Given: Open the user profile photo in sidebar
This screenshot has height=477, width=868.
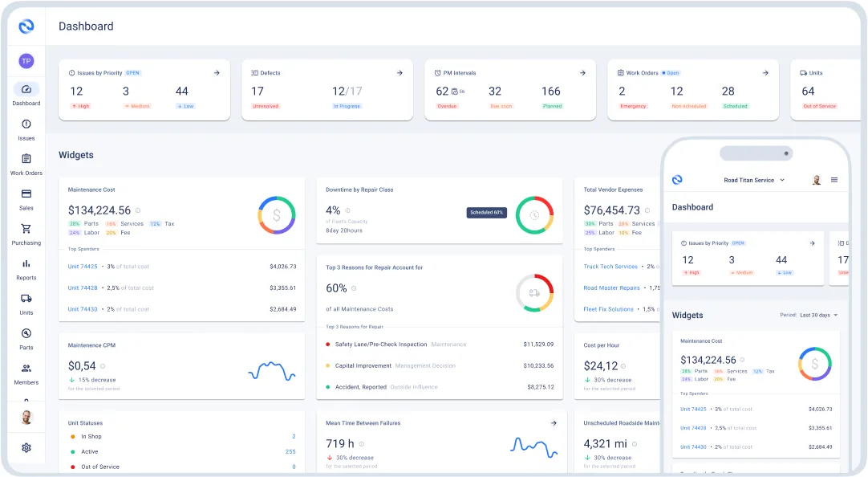Looking at the screenshot, I should [26, 417].
